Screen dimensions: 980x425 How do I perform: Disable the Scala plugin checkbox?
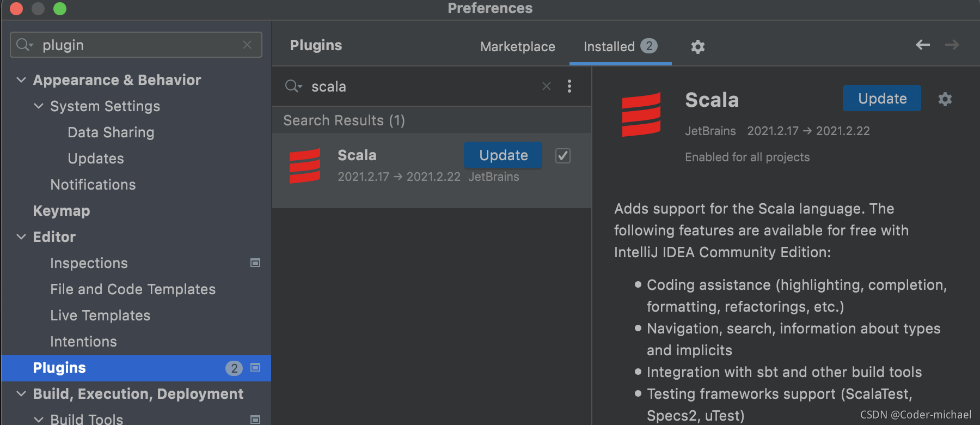tap(563, 156)
